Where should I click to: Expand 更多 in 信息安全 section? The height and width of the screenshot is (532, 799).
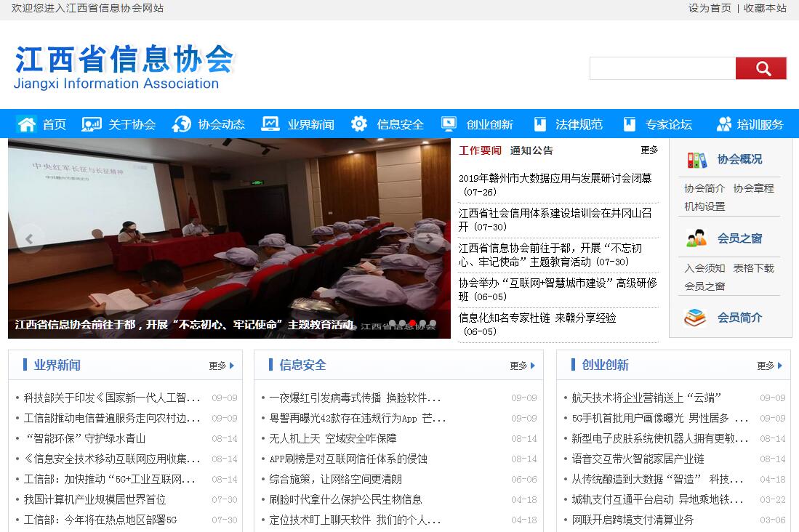click(522, 366)
